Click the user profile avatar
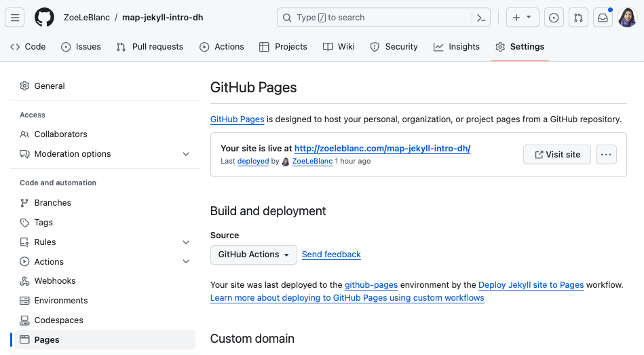 (627, 18)
